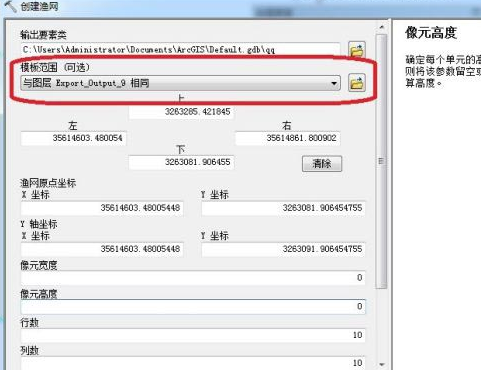Viewport: 481px width, 370px height.
Task: Click the vertical scrollbar thumb
Action: click(x=381, y=161)
